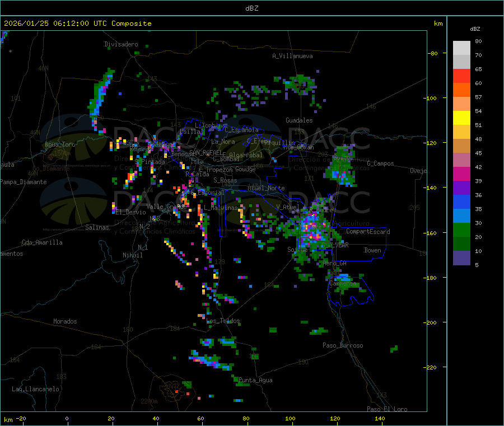Viewport: 504px width, 426px height.
Task: Click the Carmensa map label
Action: click(343, 283)
